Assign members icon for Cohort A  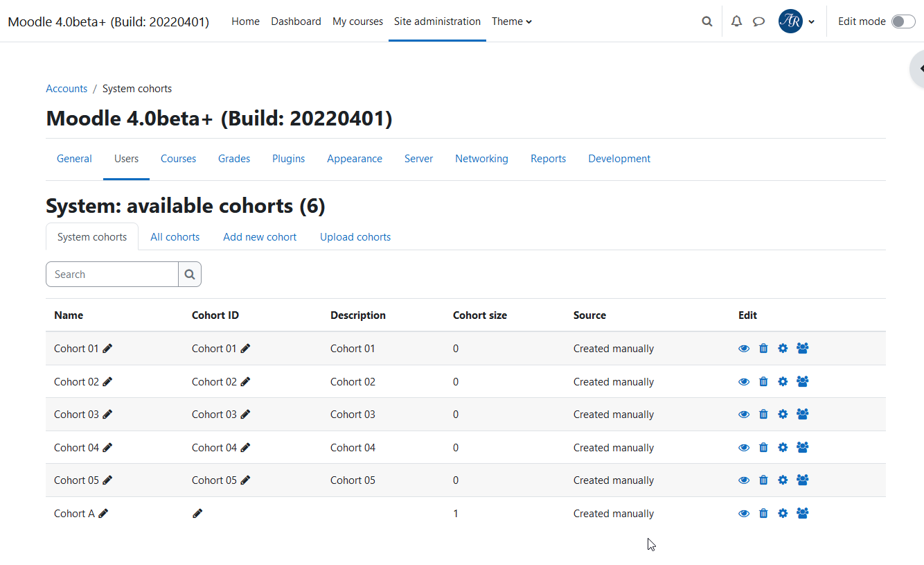[803, 514]
